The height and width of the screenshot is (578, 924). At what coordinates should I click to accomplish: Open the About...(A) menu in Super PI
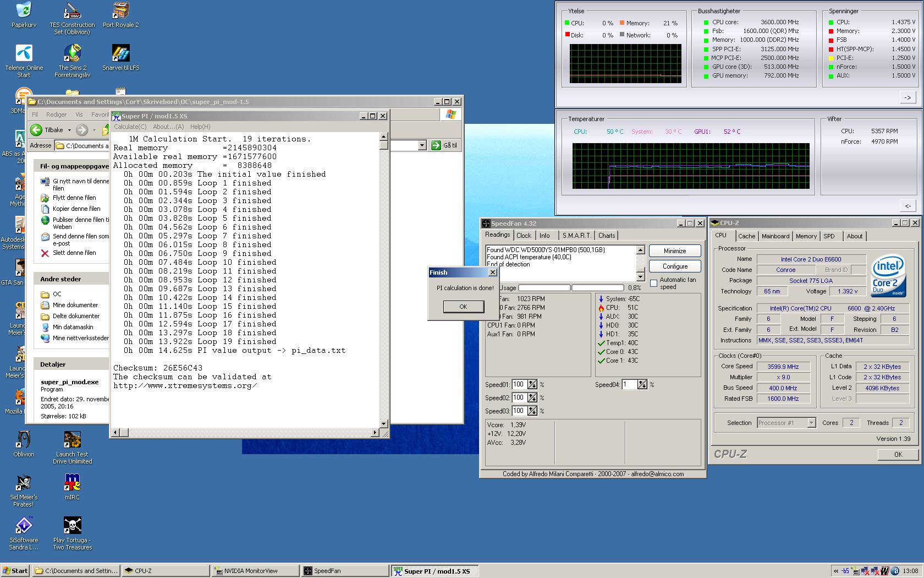tap(168, 127)
